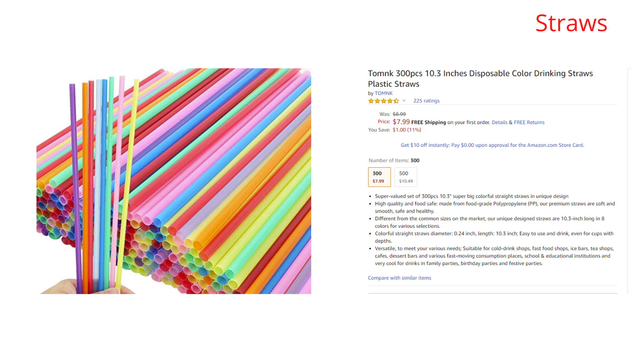Click the Number of Items label
The image size is (644, 362).
pyautogui.click(x=389, y=161)
